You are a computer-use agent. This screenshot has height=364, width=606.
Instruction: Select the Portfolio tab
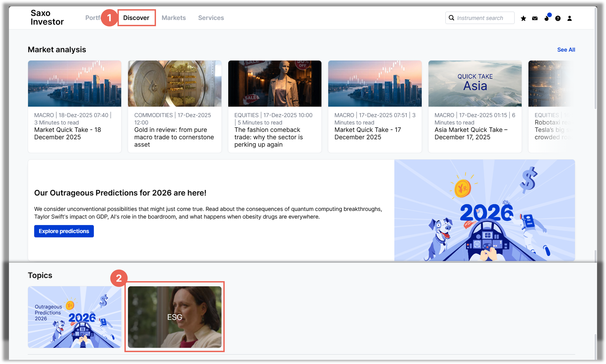coord(92,18)
